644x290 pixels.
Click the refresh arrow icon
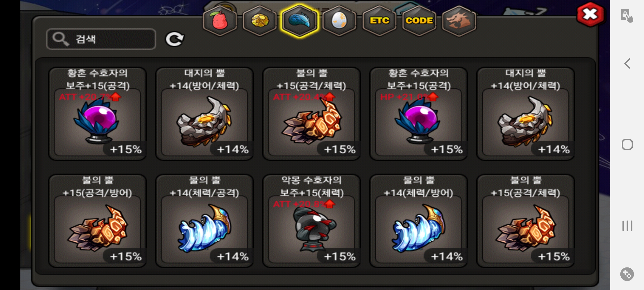(174, 39)
